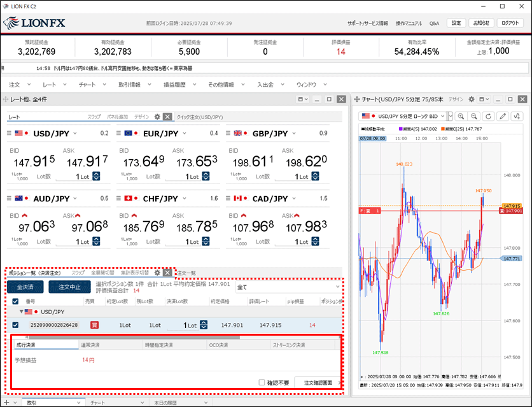Toggle the 確認不要 checkbox
The image size is (532, 407).
click(262, 383)
